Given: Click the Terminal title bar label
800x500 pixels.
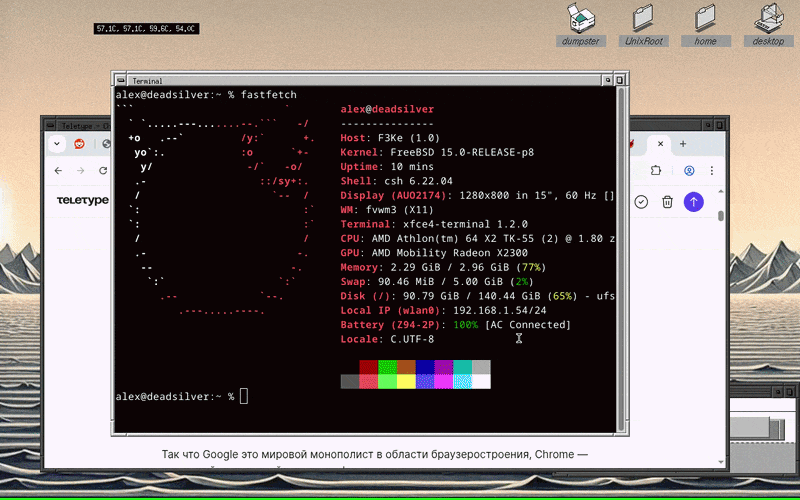Looking at the screenshot, I should (x=147, y=81).
